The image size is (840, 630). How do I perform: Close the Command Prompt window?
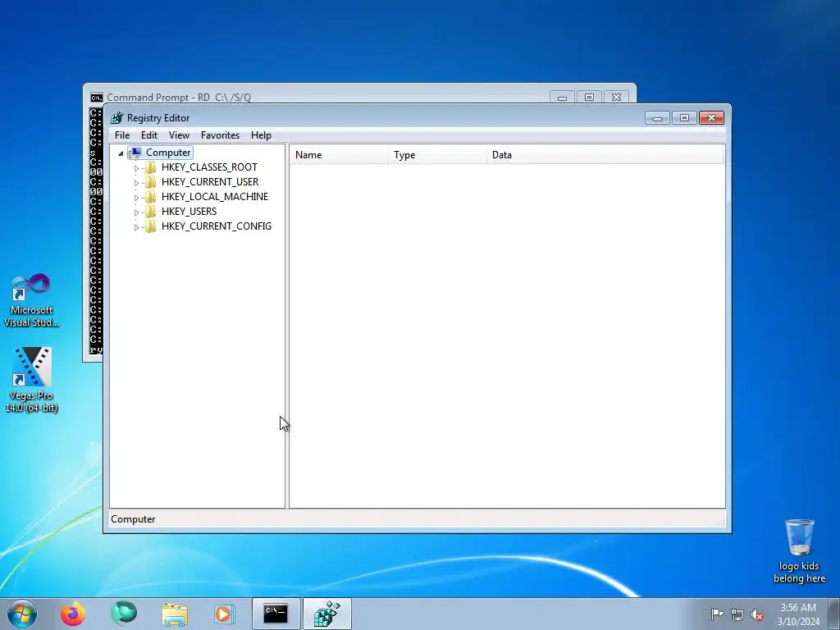617,98
